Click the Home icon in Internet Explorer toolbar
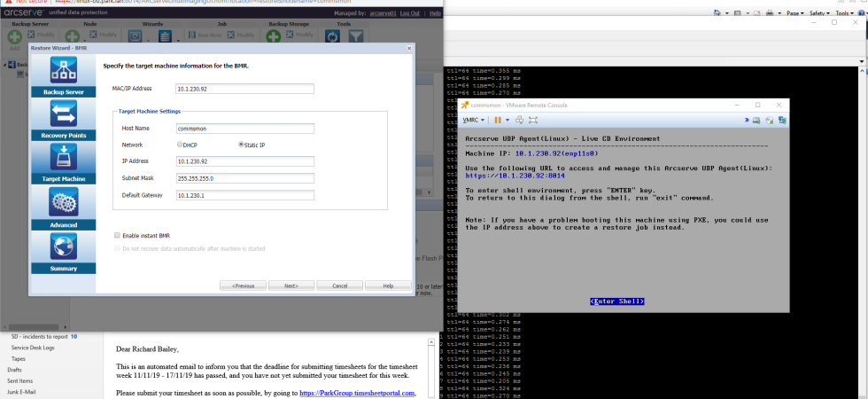868x399 pixels. pos(717,13)
